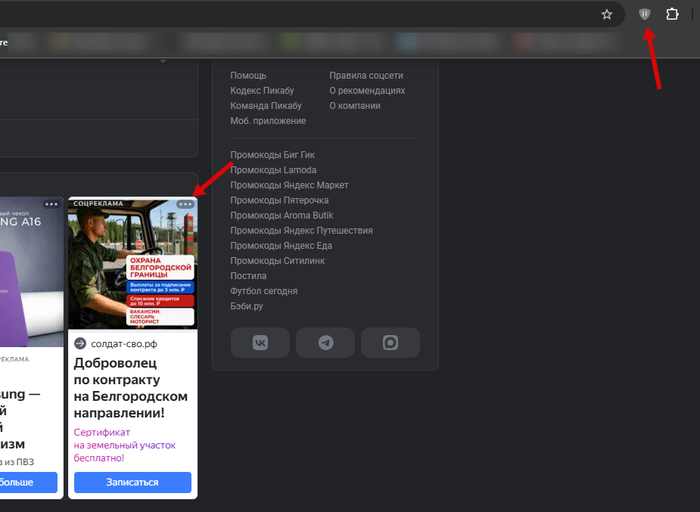This screenshot has width=700, height=512.
Task: Open the Telegram channel button
Action: (325, 343)
